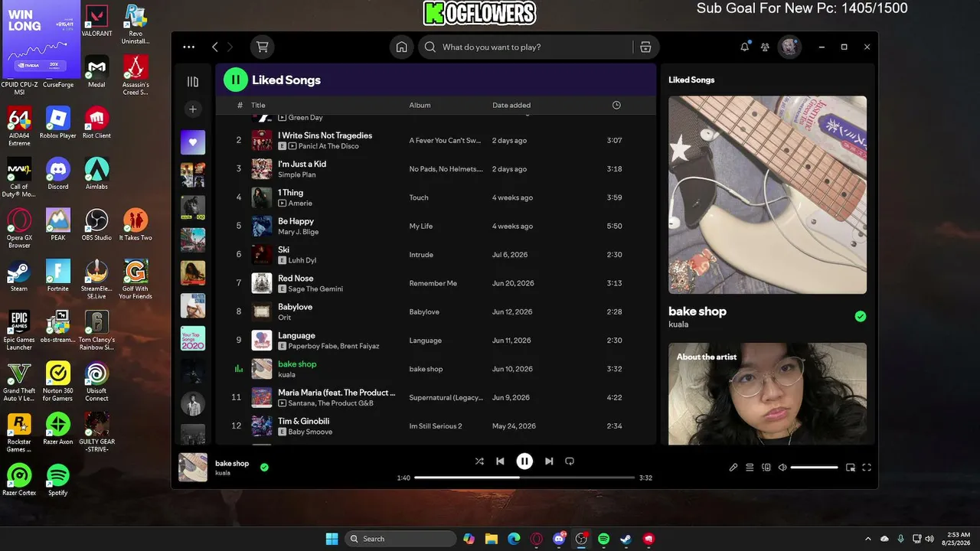
Task: Open the Your Top Songs 2020 playlist
Action: (193, 338)
